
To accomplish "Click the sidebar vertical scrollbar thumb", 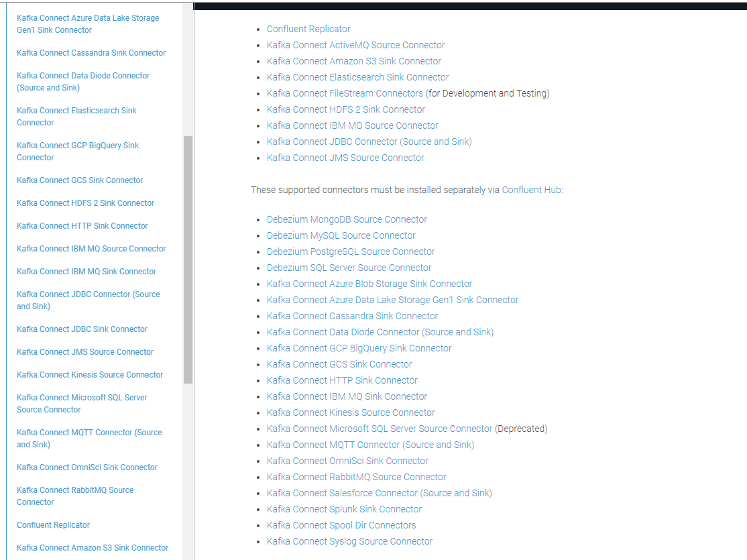I will click(x=188, y=260).
